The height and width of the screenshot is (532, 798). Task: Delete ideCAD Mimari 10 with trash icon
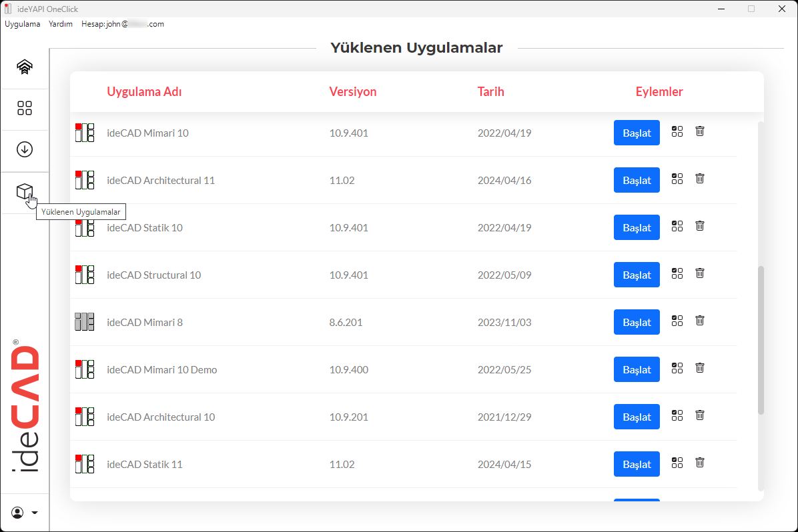click(x=700, y=131)
